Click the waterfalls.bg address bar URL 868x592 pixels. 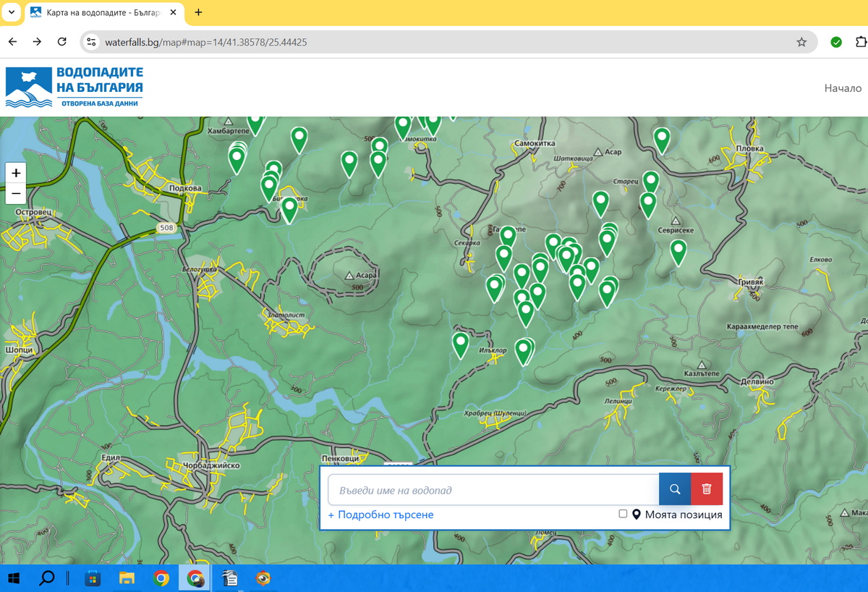[x=206, y=42]
